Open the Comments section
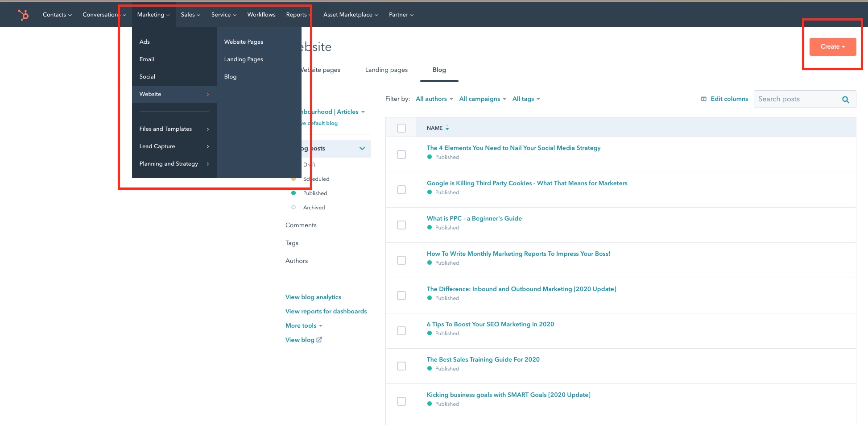This screenshot has height=425, width=868. 301,225
